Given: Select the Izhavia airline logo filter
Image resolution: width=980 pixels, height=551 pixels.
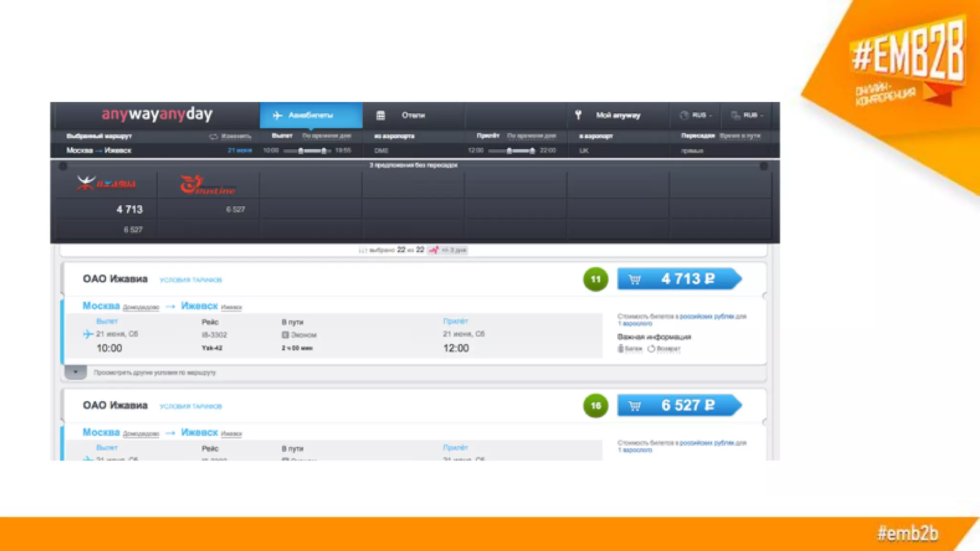Looking at the screenshot, I should coord(106,184).
